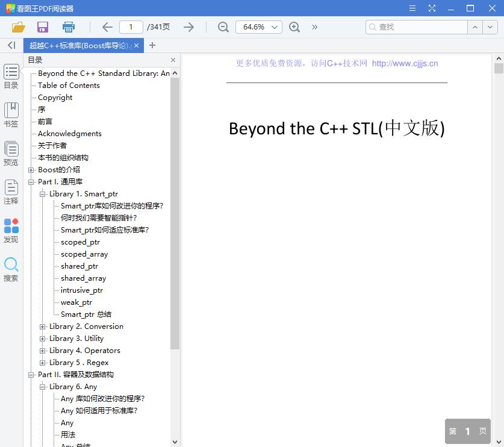
Task: Select intrusive_ptr outline entry
Action: point(82,290)
